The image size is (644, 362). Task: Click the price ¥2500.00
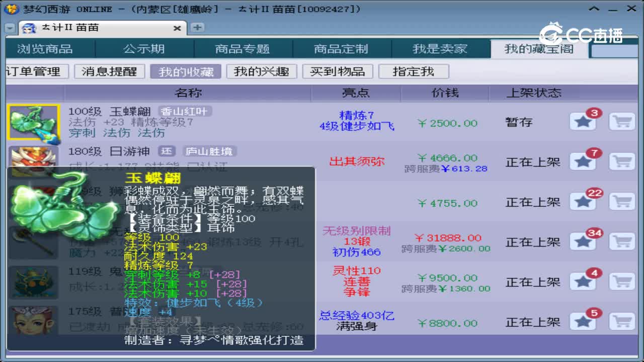click(x=447, y=123)
